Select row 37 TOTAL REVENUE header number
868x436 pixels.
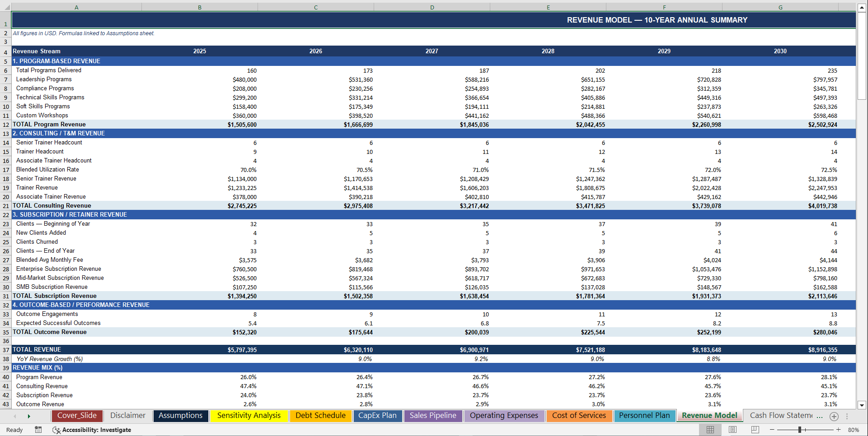[x=5, y=349]
